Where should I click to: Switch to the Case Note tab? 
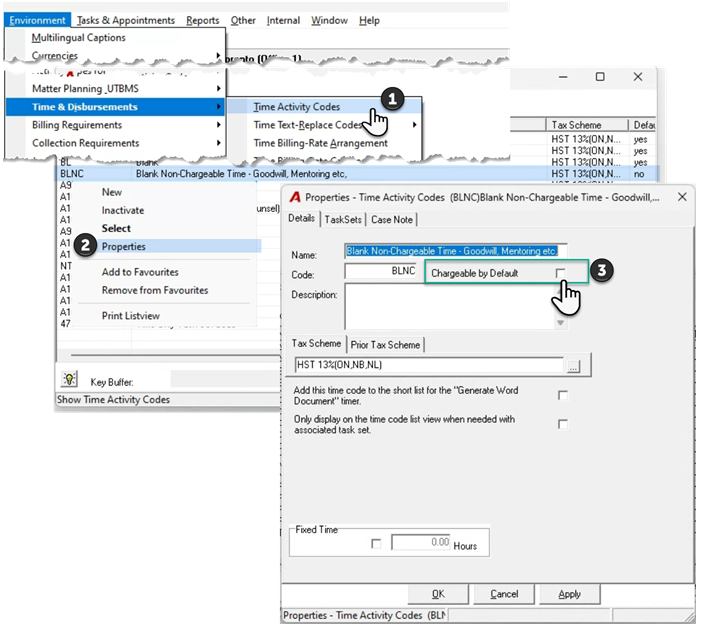tap(392, 220)
